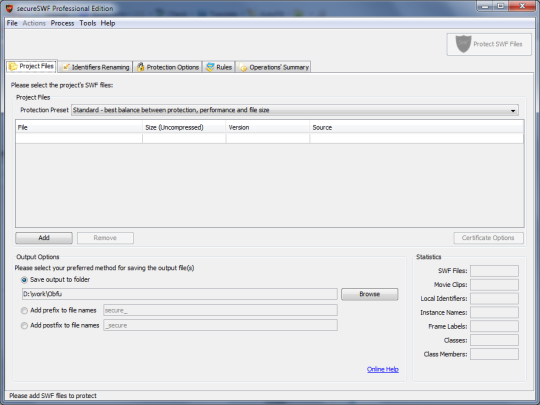Click the Movie Clips statistics field

pyautogui.click(x=494, y=285)
